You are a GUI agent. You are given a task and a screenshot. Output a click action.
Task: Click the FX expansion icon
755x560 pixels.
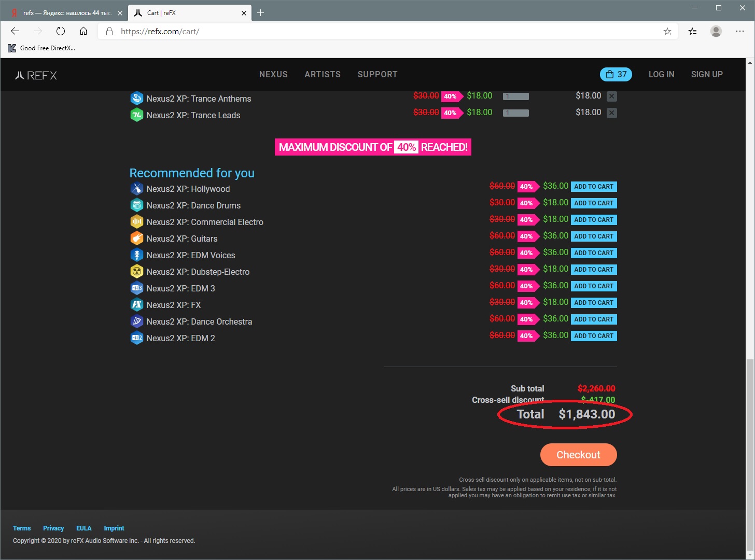(x=136, y=305)
